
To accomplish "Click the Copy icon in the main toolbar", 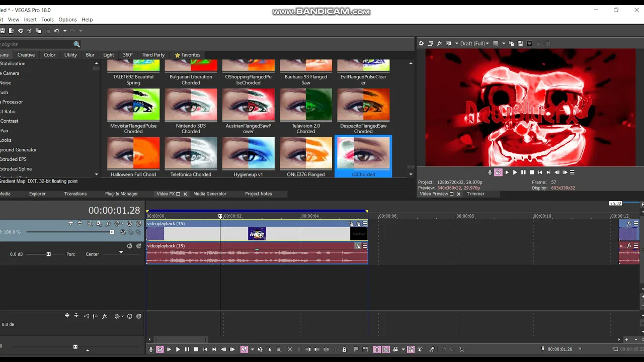I will pyautogui.click(x=39, y=31).
